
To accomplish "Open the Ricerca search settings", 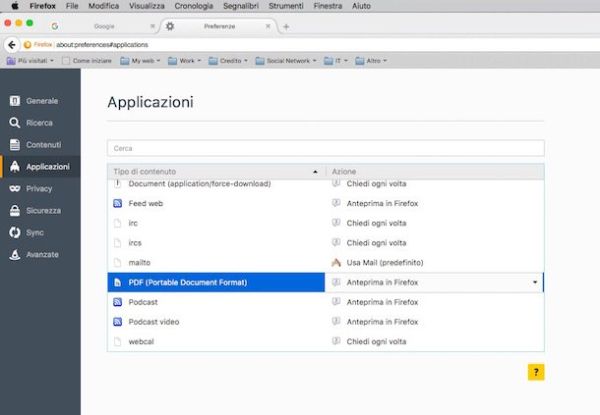I will (40, 123).
